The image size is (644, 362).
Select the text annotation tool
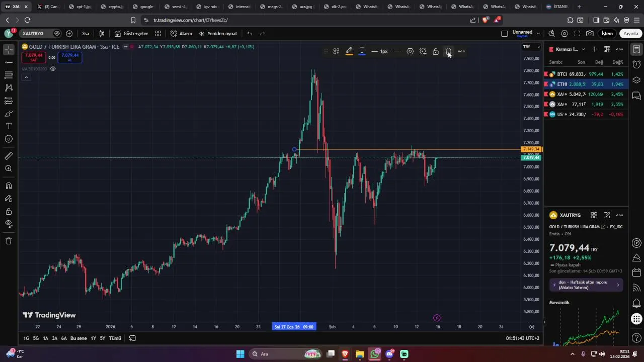[x=9, y=126]
